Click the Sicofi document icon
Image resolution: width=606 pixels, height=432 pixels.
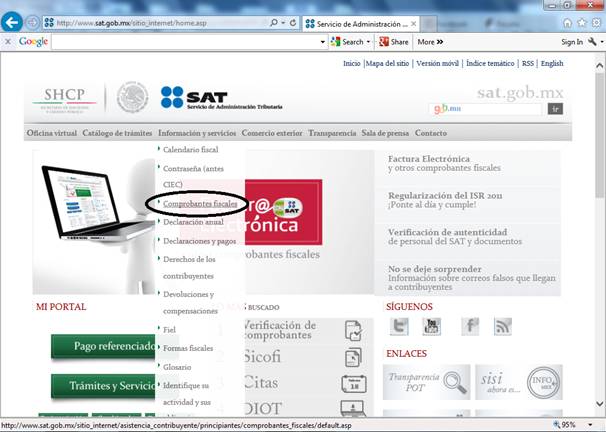pyautogui.click(x=352, y=358)
